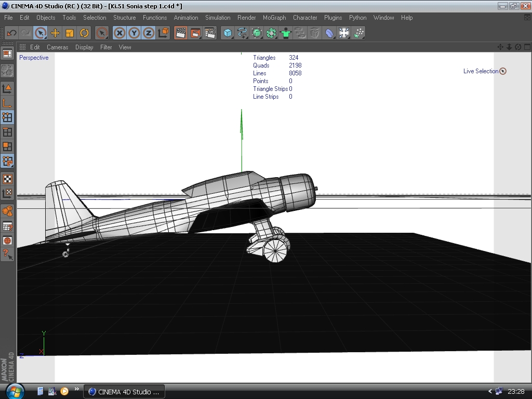Viewport: 532px width, 399px height.
Task: Open the Simulation menu
Action: point(218,18)
